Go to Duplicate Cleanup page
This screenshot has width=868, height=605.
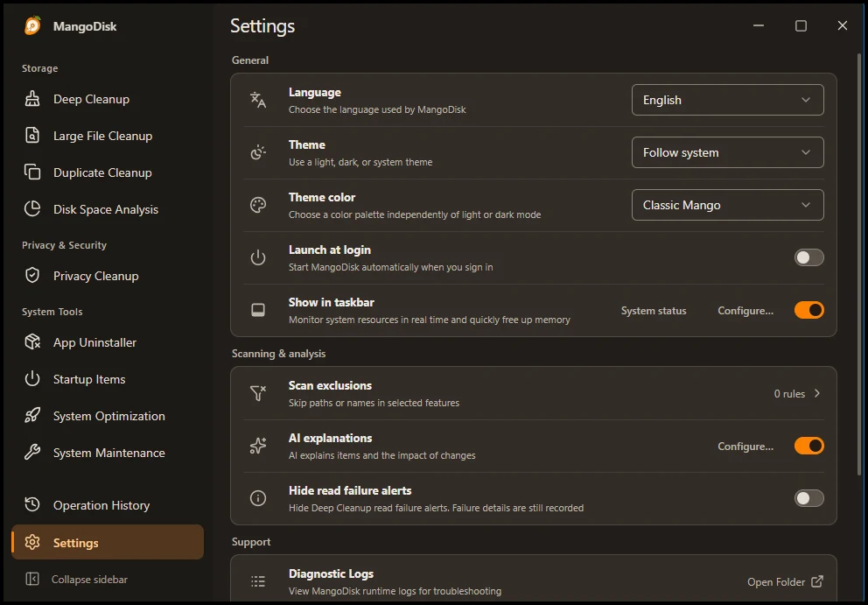[x=108, y=172]
